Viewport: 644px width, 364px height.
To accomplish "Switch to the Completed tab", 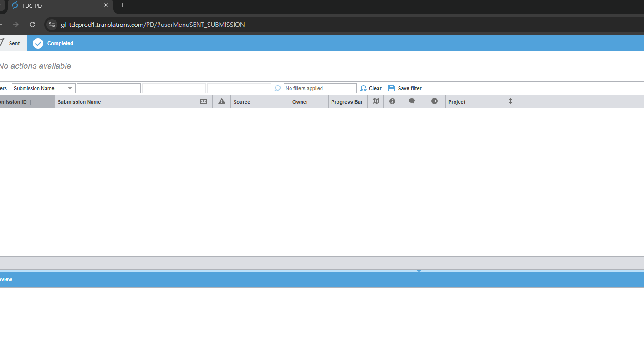I will pos(54,43).
